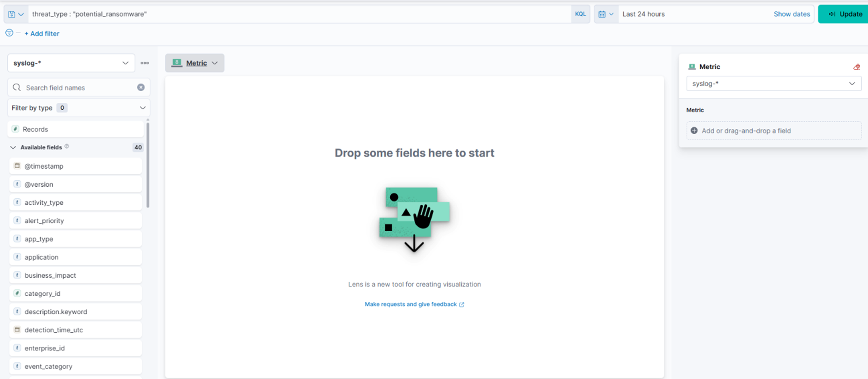Image resolution: width=868 pixels, height=379 pixels.
Task: Select the detection_time_utc field
Action: 76,330
